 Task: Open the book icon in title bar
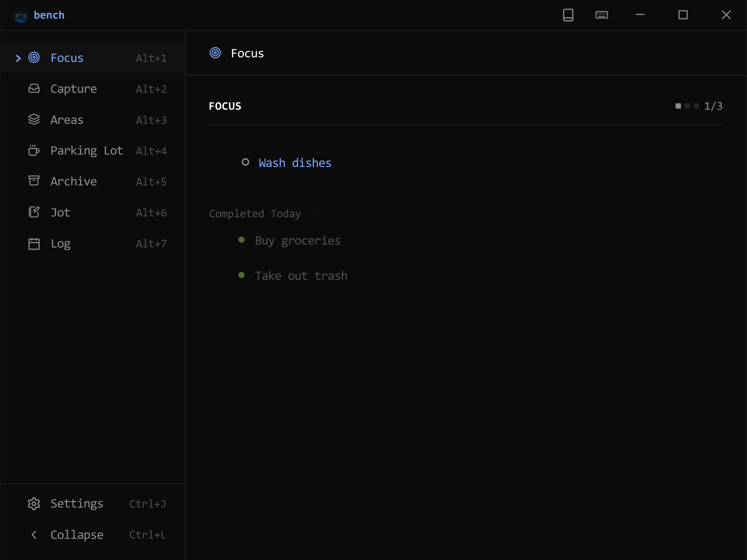point(568,15)
